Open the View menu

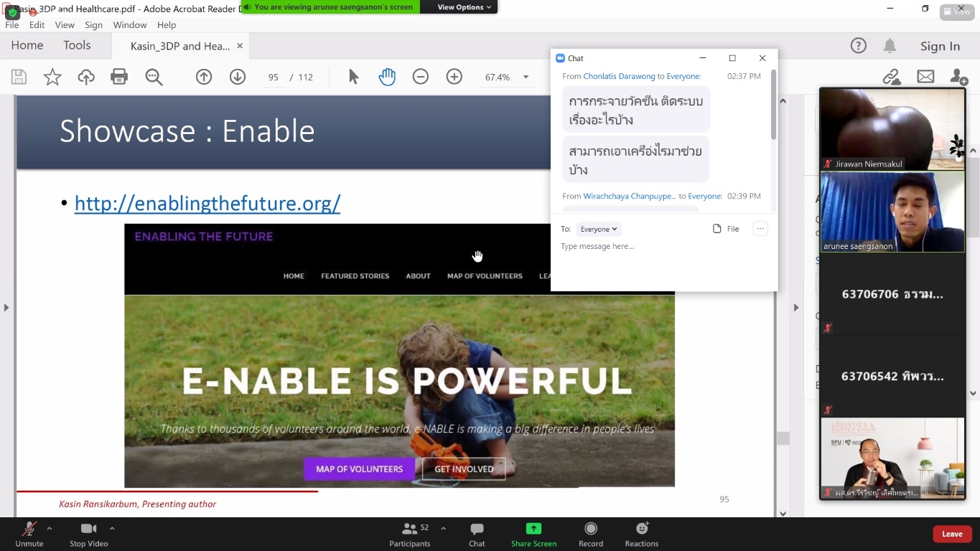click(x=65, y=24)
